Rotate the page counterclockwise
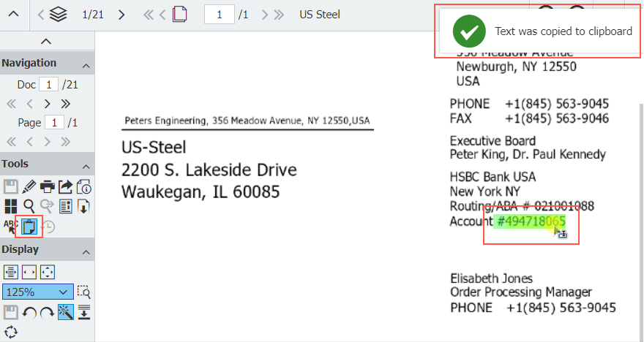The height and width of the screenshot is (342, 644). point(29,313)
